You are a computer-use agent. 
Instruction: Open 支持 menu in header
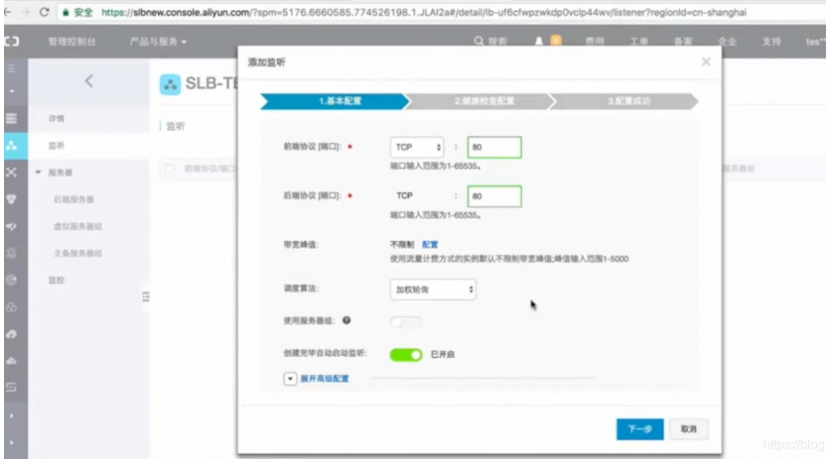[x=771, y=42]
